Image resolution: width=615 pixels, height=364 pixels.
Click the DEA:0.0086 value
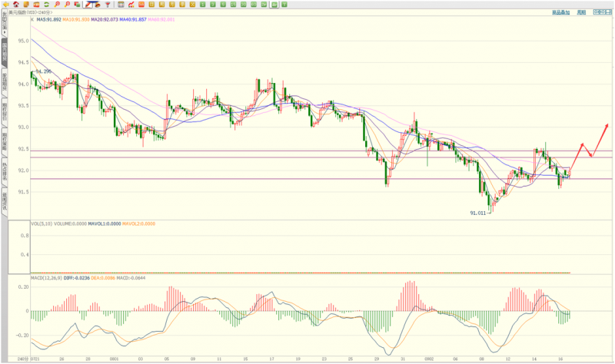tap(103, 278)
